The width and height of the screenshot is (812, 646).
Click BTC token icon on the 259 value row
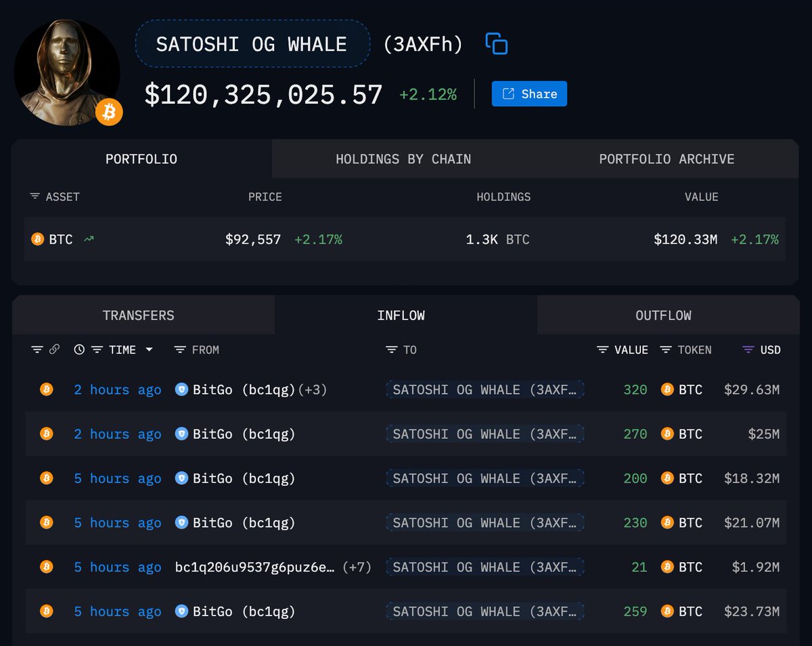point(667,611)
